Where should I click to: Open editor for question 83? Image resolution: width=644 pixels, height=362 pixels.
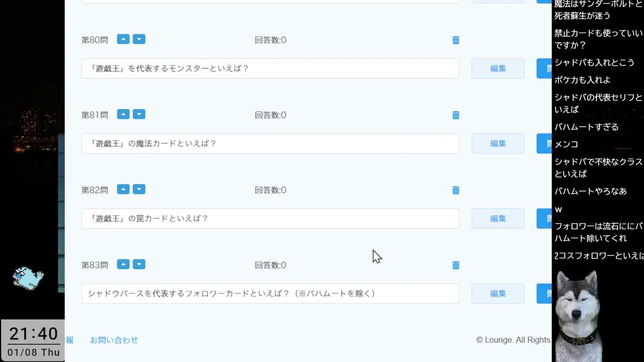[498, 294]
